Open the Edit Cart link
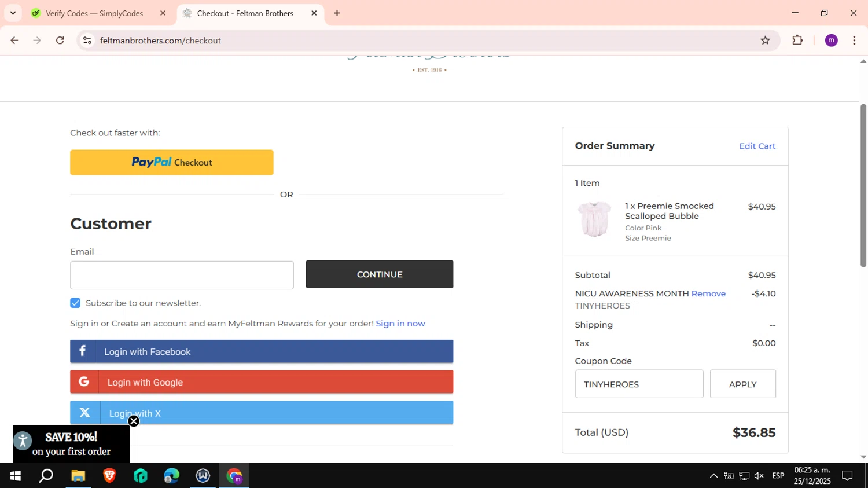 (x=757, y=146)
